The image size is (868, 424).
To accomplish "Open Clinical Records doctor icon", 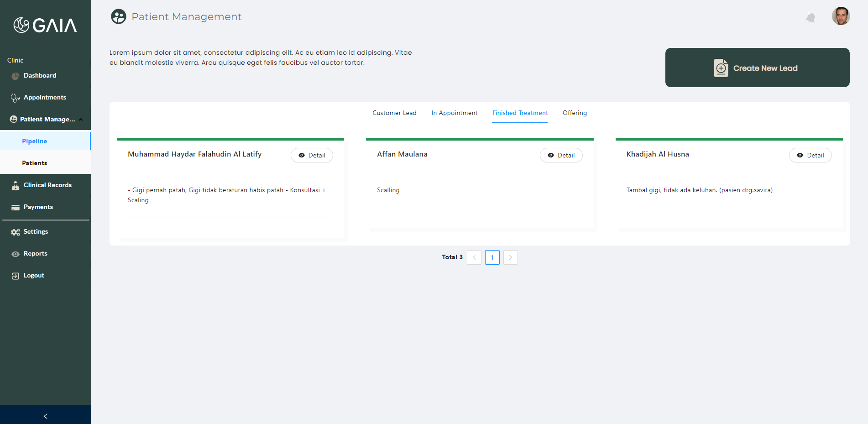I will [x=16, y=185].
